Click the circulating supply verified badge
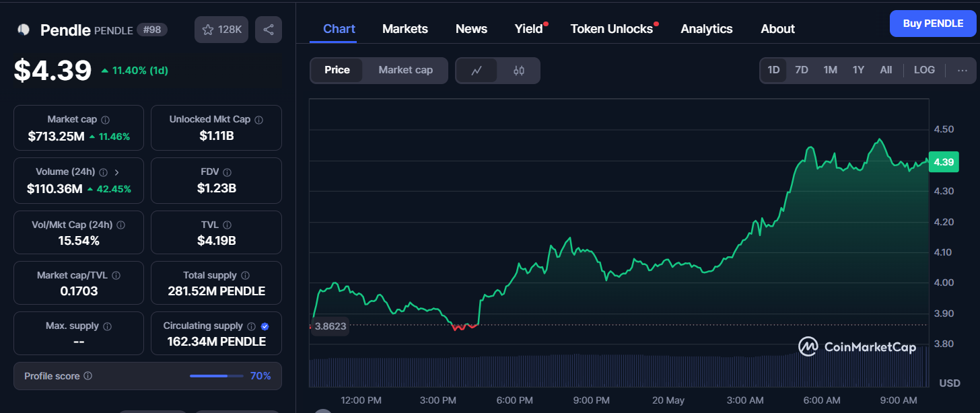 click(x=265, y=326)
